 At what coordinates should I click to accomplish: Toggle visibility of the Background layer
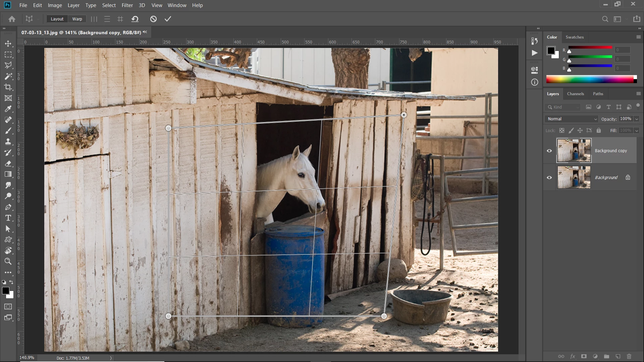549,178
